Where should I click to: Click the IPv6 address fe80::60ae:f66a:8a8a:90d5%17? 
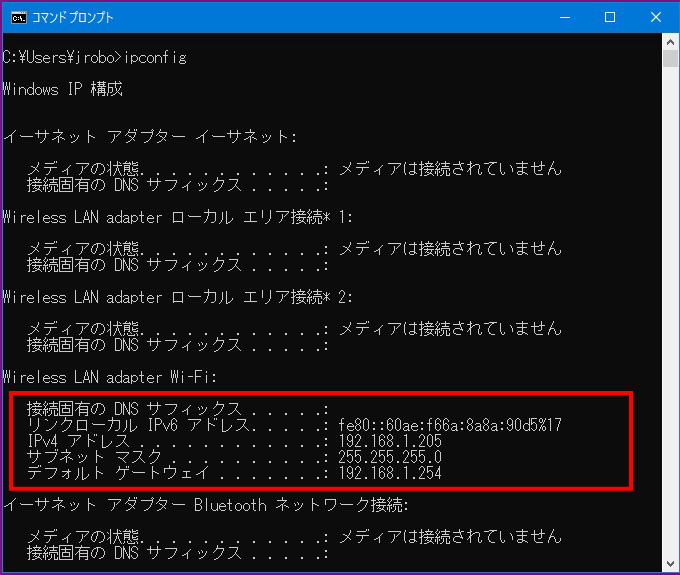point(450,425)
